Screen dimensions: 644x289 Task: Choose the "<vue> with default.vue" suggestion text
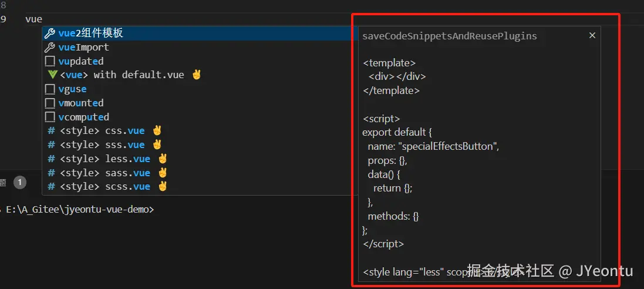click(x=122, y=75)
